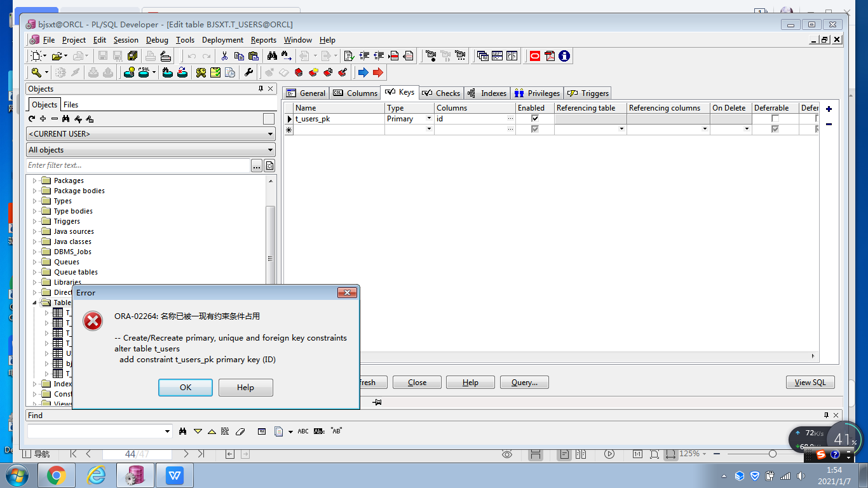Click the Query... button
The height and width of the screenshot is (488, 868).
coord(524,382)
